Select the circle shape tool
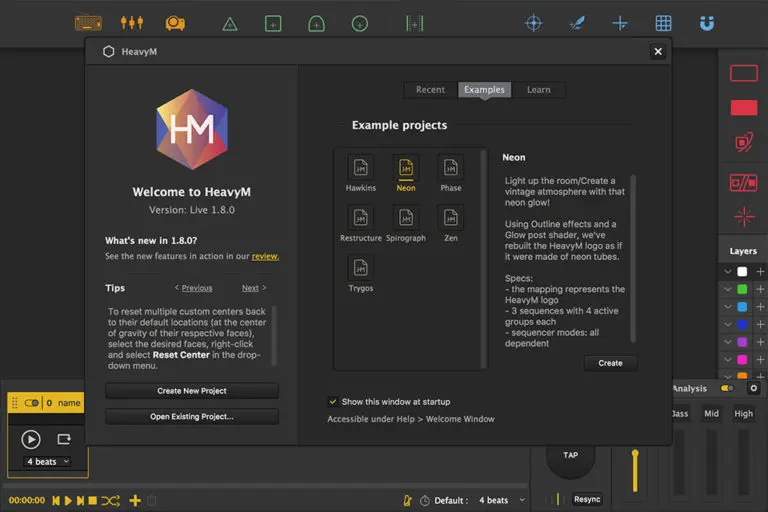This screenshot has width=768, height=512. [360, 24]
